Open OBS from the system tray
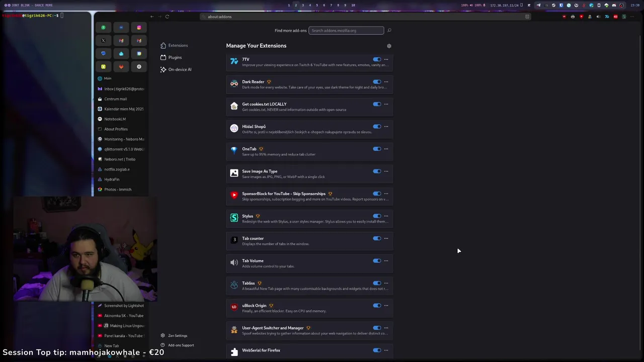This screenshot has width=644, height=362. click(621, 5)
